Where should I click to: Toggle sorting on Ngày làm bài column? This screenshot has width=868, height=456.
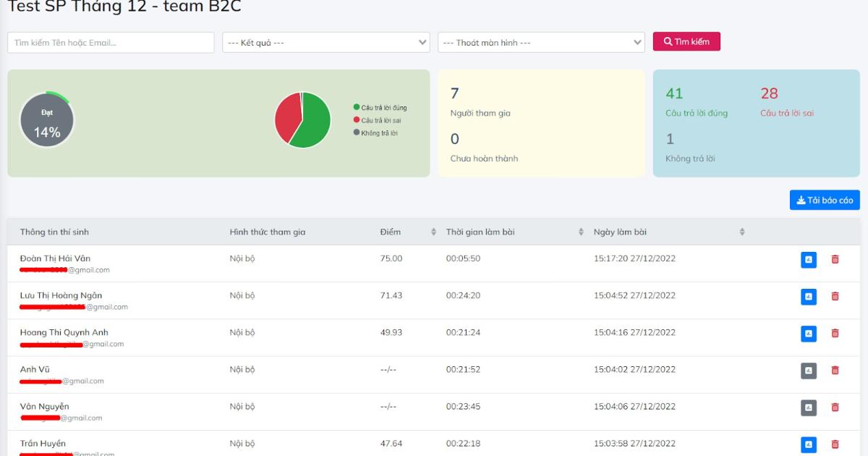coord(741,232)
